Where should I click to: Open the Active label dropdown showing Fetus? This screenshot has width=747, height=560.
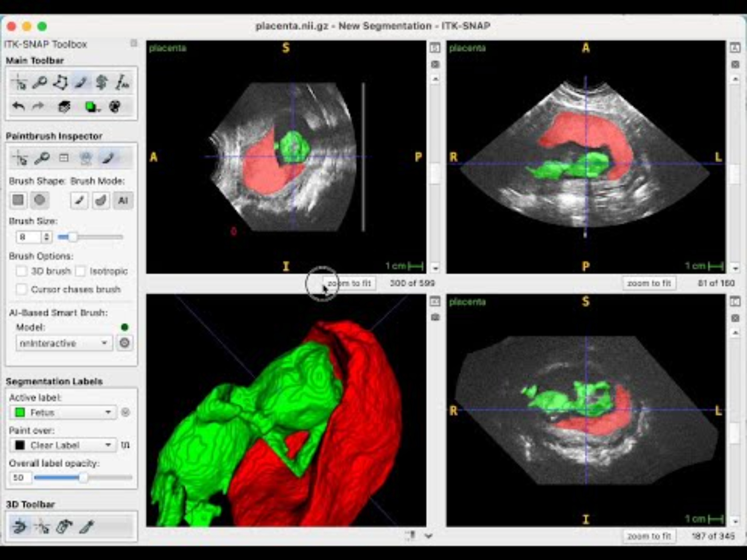tap(63, 413)
